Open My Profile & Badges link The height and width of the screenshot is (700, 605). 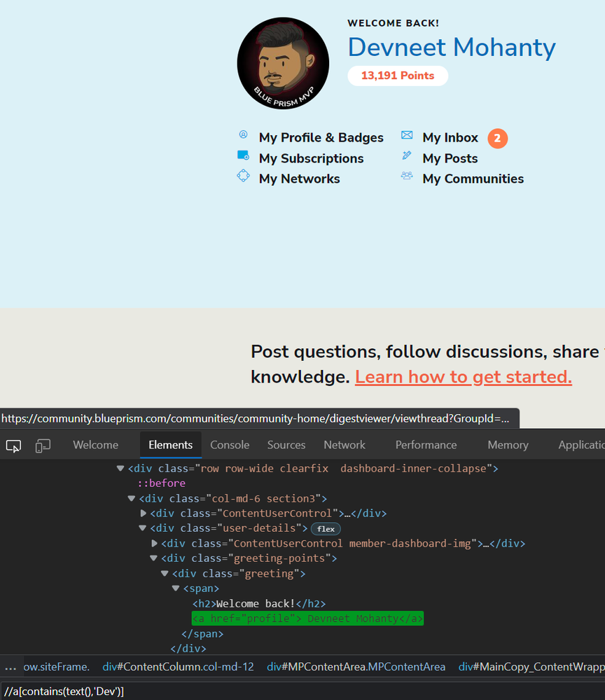[321, 137]
